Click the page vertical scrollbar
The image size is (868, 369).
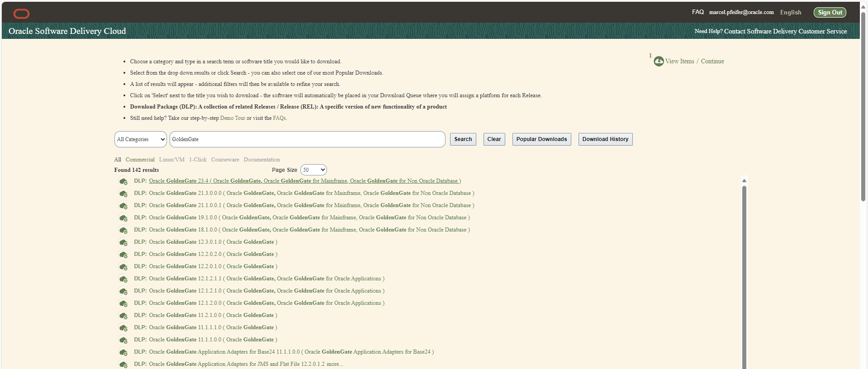pyautogui.click(x=863, y=108)
